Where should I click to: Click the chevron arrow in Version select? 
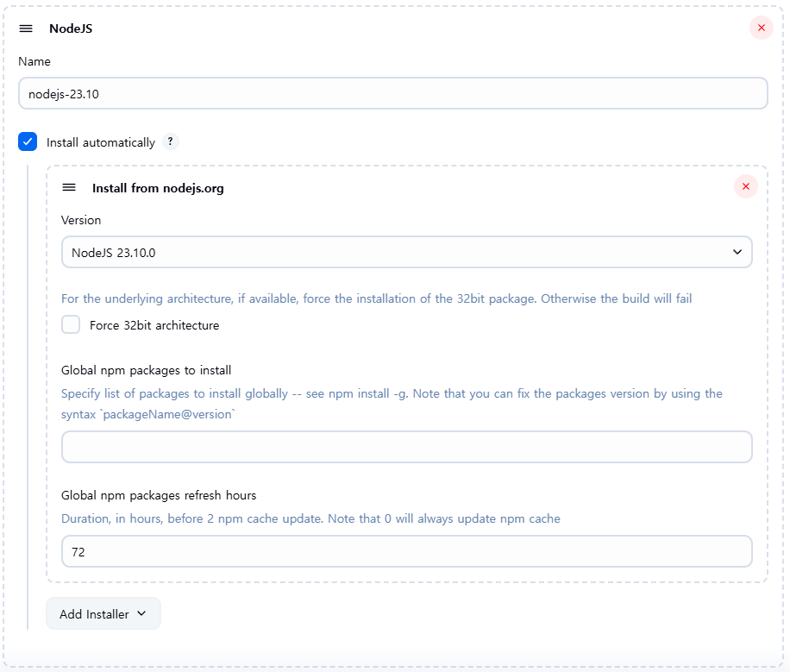click(x=737, y=252)
